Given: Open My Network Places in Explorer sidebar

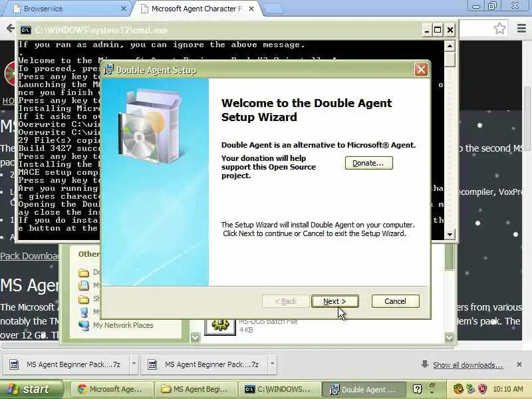Looking at the screenshot, I should pyautogui.click(x=123, y=325).
